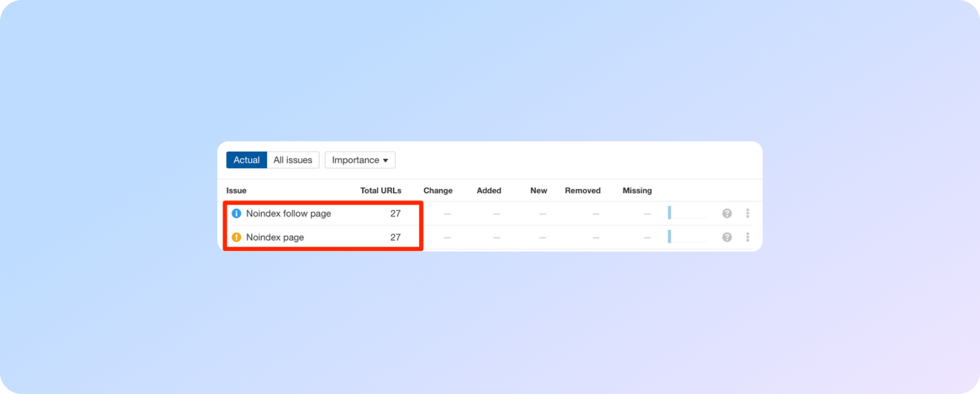Click the sparkline bar in Noindex follow page row

pos(669,213)
